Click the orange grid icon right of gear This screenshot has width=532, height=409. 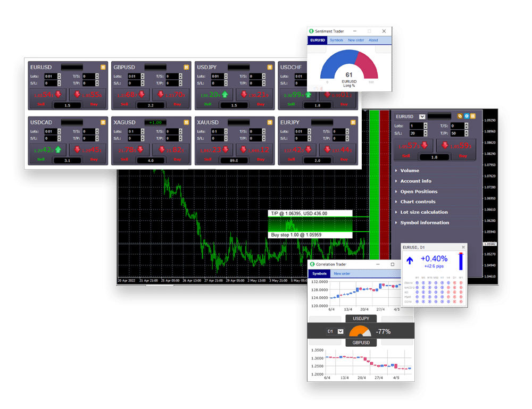[473, 116]
